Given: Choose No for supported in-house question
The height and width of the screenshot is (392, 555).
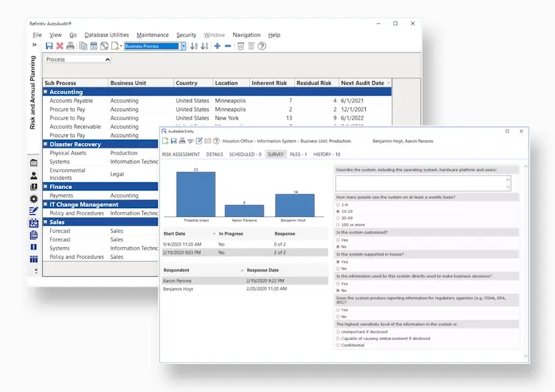Looking at the screenshot, I should (x=338, y=269).
